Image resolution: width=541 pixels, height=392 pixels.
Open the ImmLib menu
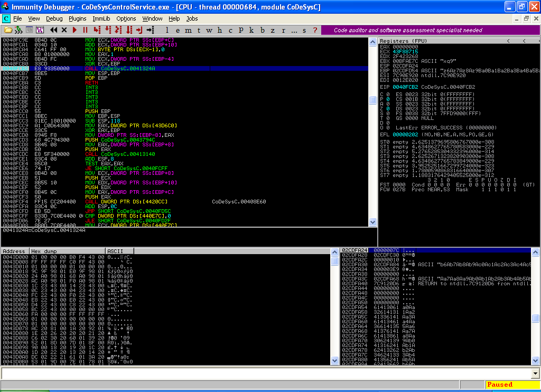101,18
